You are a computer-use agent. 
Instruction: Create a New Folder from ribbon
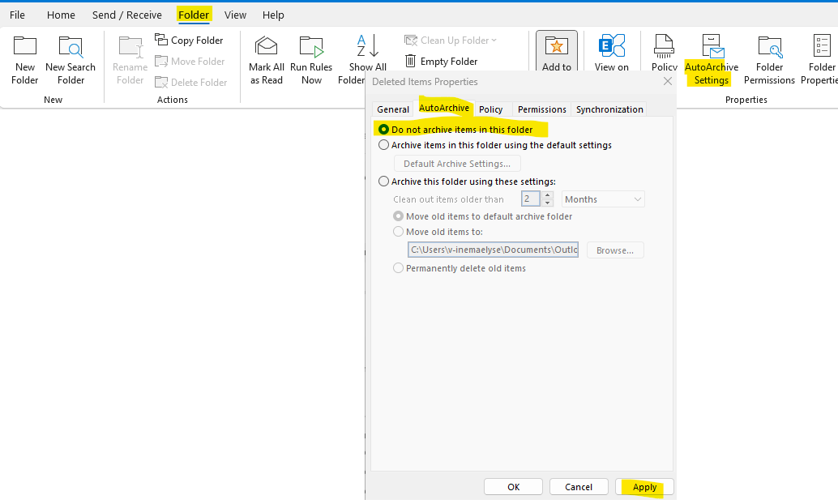pyautogui.click(x=24, y=60)
